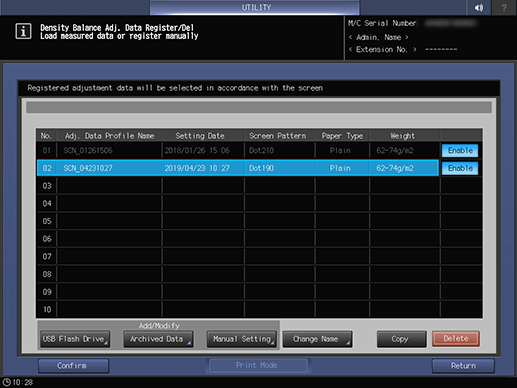Click the Screen Pattern column header
Image resolution: width=517 pixels, height=388 pixels.
point(278,136)
